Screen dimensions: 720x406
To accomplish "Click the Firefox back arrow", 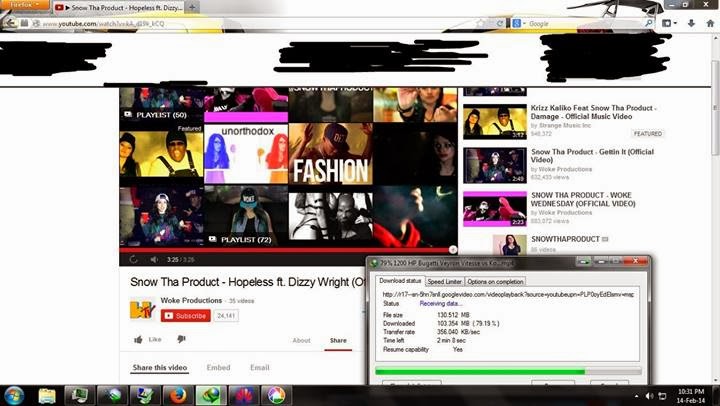I will coord(10,23).
